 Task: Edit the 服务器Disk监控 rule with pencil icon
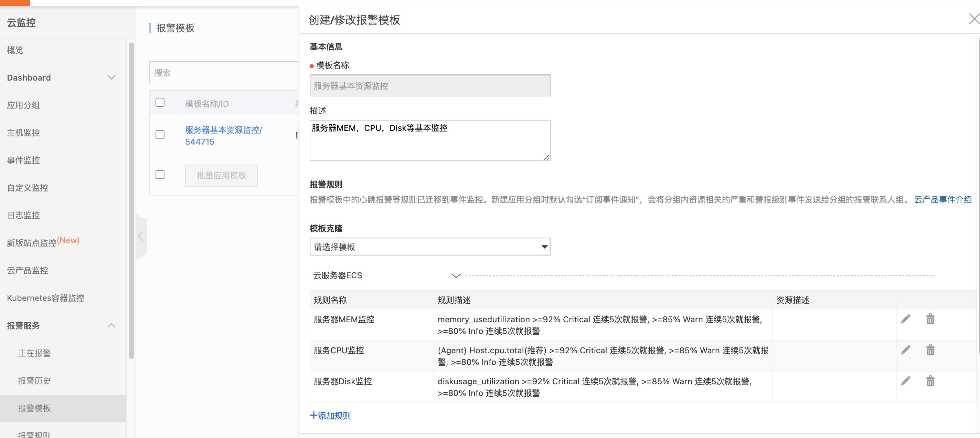pos(905,381)
